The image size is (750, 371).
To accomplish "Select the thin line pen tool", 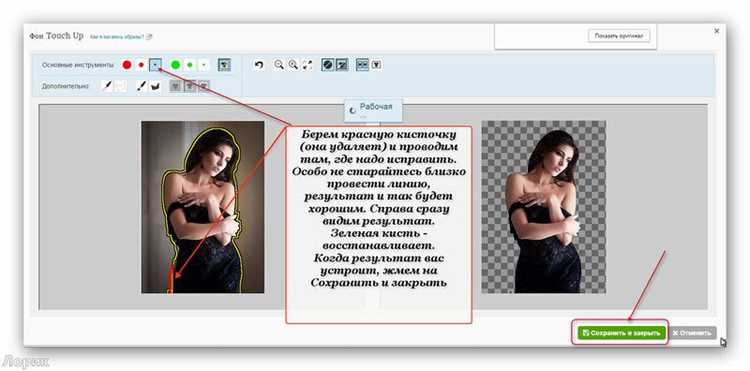I will click(108, 87).
